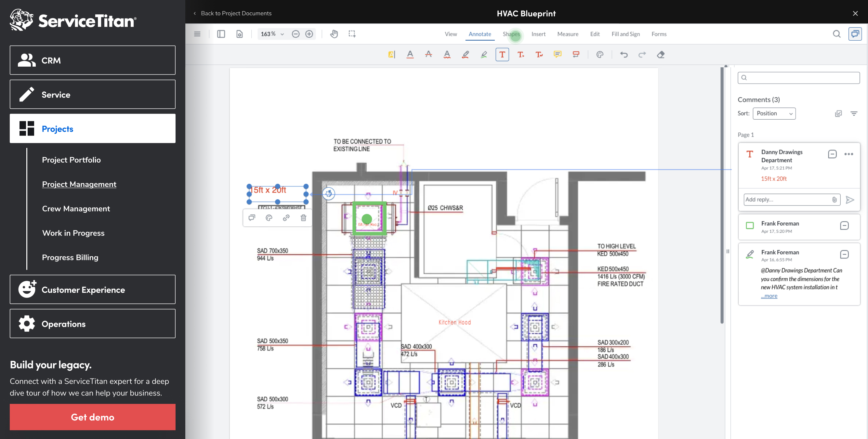Screen dimensions: 868x439
Task: Open the Sort Position dropdown
Action: pyautogui.click(x=774, y=113)
